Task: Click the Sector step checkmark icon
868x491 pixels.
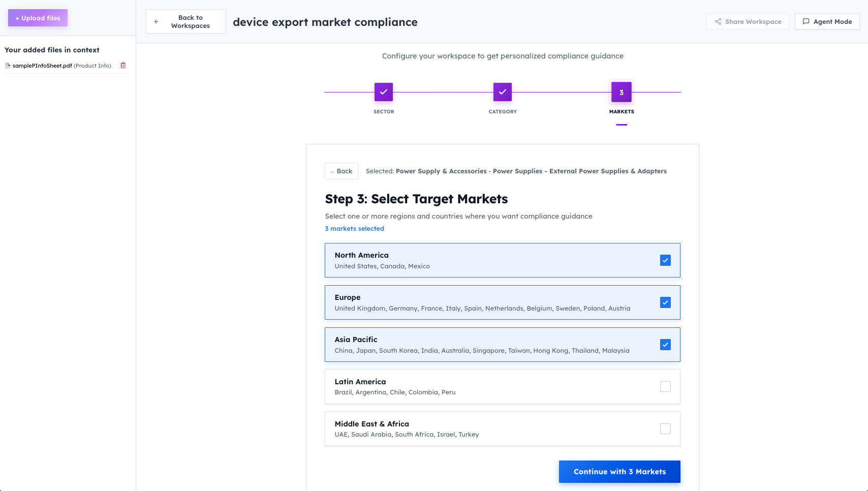Action: tap(384, 92)
